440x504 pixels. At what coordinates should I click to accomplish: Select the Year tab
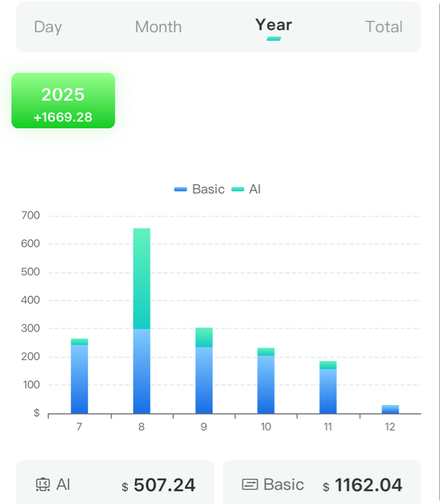coord(273,25)
